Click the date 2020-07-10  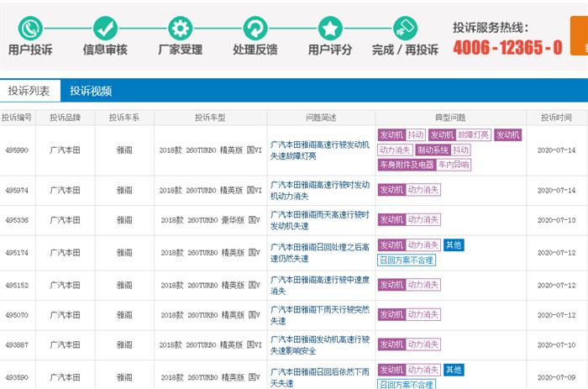pos(556,344)
